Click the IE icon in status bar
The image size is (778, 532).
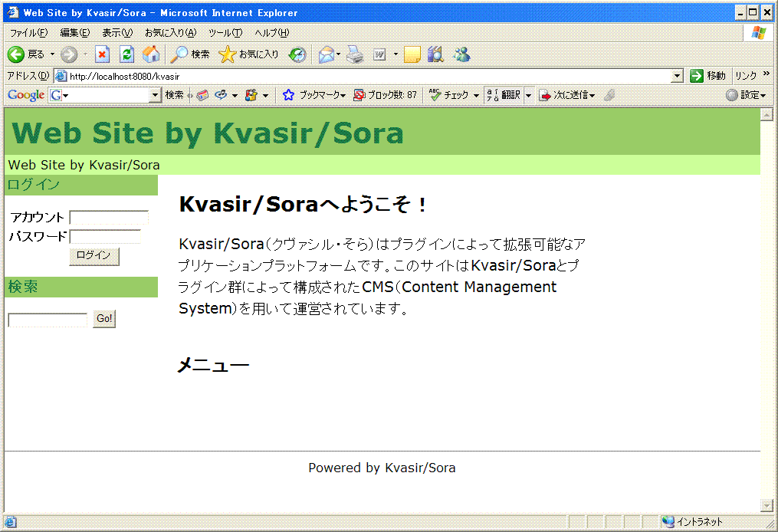[10, 522]
